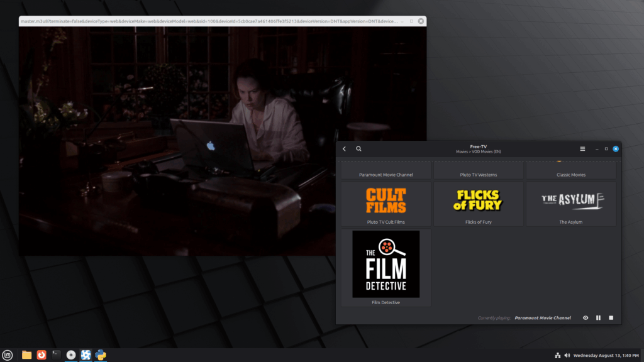Choose Classic Movies tile
644x362 pixels.
[x=570, y=170]
